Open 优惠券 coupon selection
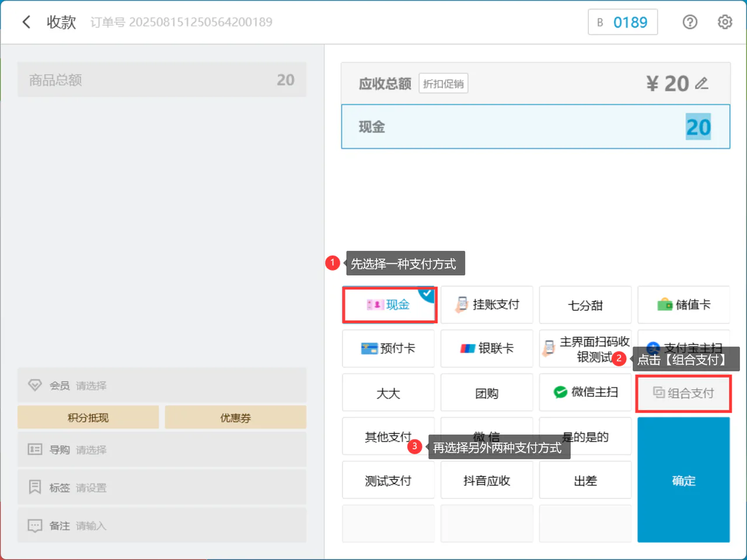 [236, 418]
